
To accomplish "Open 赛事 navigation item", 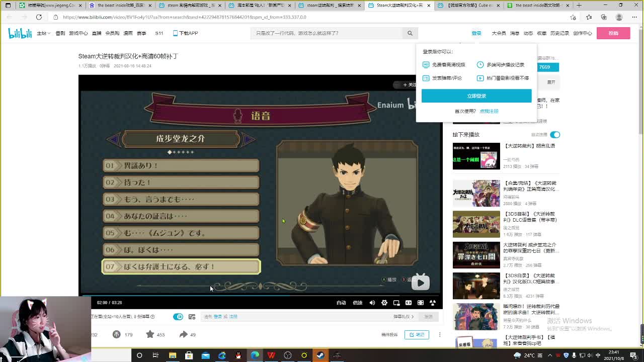I will (141, 33).
